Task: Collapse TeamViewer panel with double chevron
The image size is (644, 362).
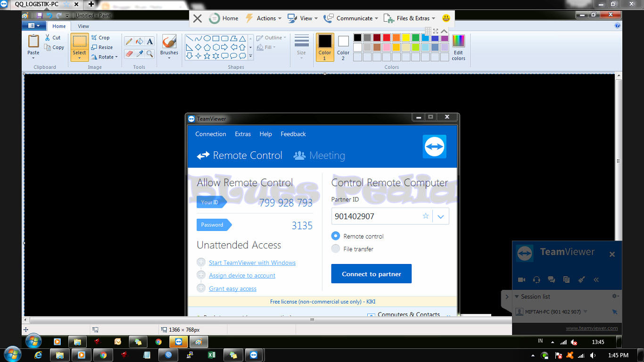Action: tap(596, 280)
